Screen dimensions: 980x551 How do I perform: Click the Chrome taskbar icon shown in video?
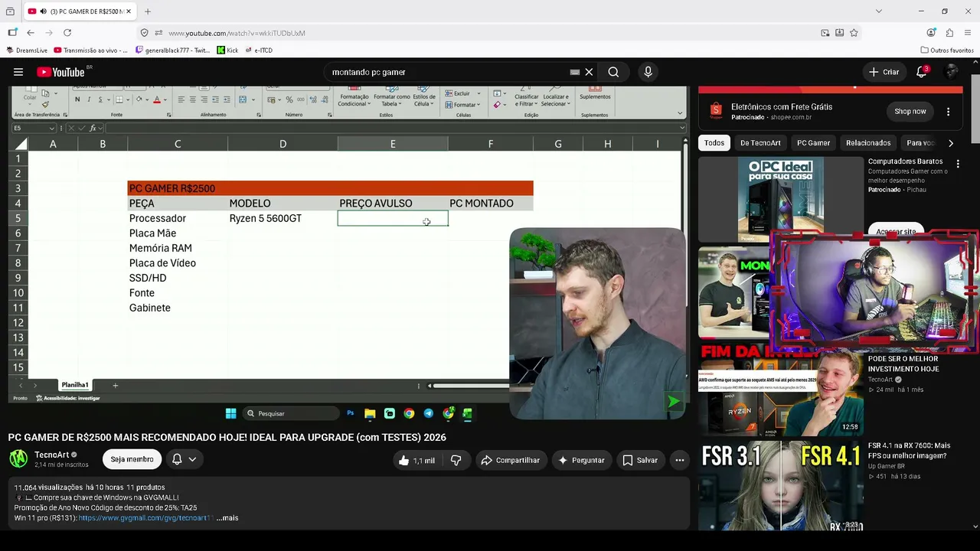409,413
